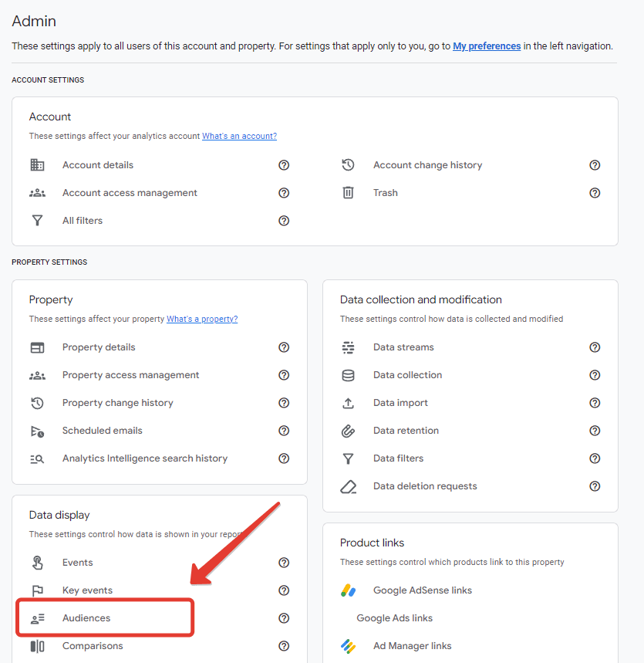Open the What's an account? link
The width and height of the screenshot is (644, 663).
[239, 136]
